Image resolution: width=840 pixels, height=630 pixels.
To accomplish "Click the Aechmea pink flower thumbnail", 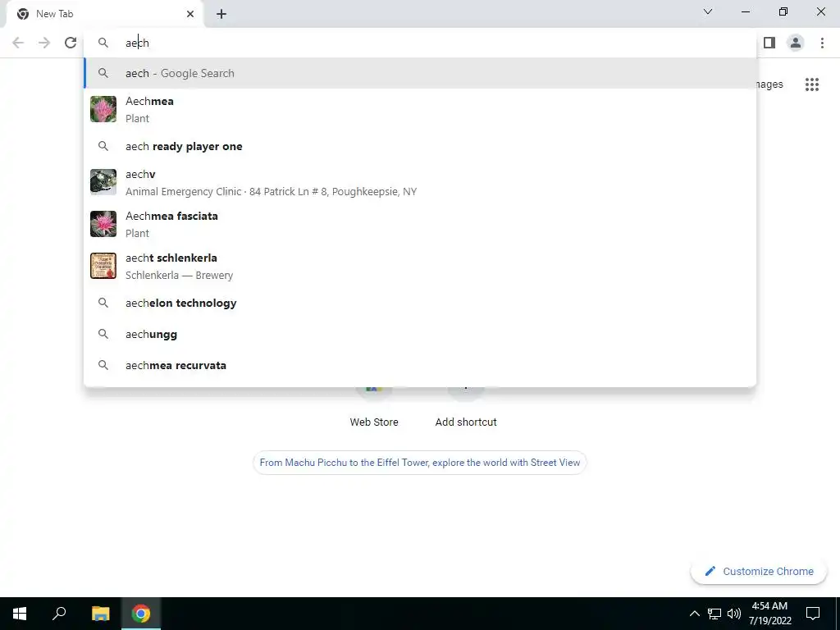I will point(103,109).
